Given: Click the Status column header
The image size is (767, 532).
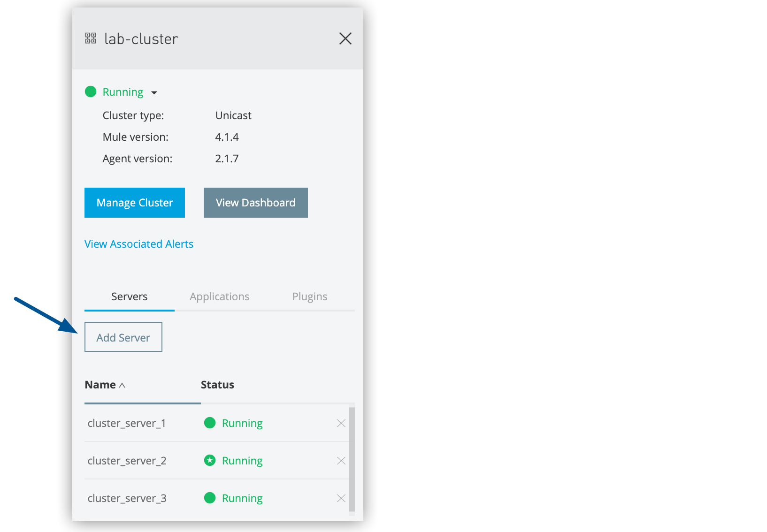Looking at the screenshot, I should coord(217,385).
